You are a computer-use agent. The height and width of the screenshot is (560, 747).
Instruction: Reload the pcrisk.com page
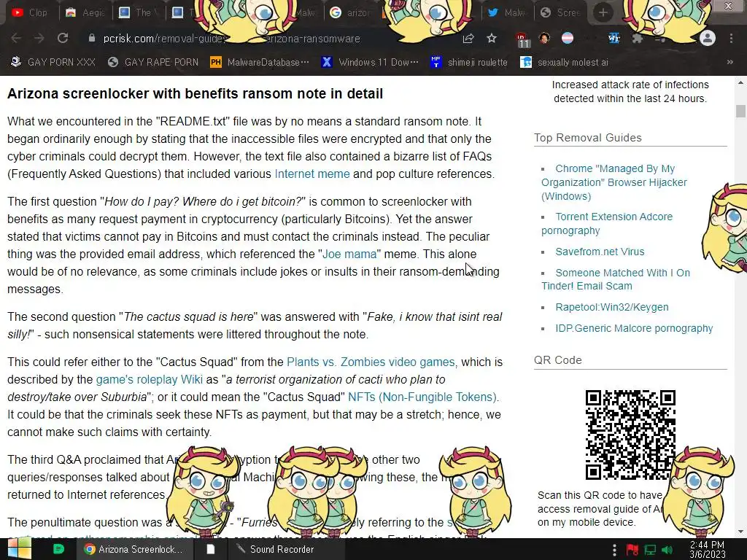click(x=63, y=39)
